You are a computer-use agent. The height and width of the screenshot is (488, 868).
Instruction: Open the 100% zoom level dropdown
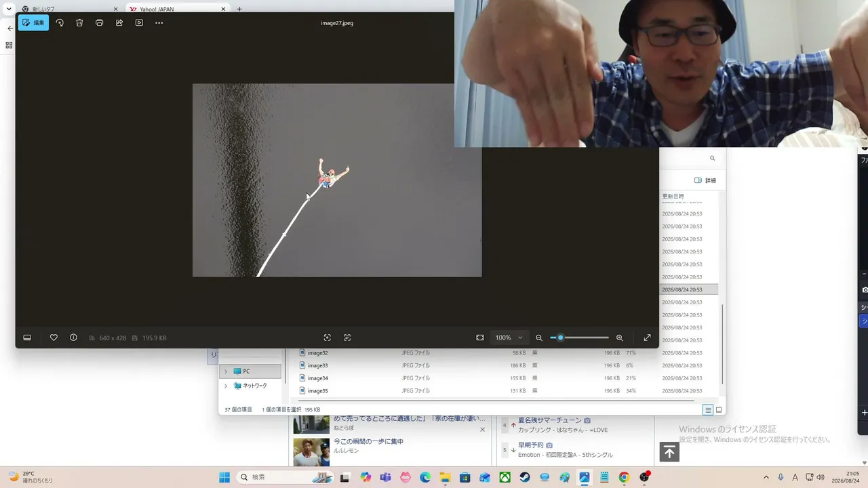(x=509, y=338)
